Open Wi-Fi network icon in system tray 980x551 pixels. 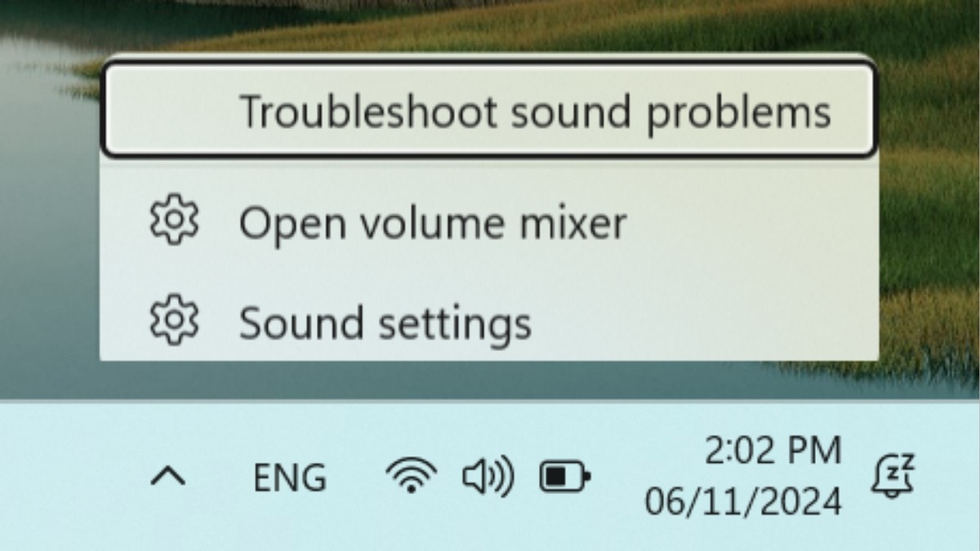tap(411, 476)
